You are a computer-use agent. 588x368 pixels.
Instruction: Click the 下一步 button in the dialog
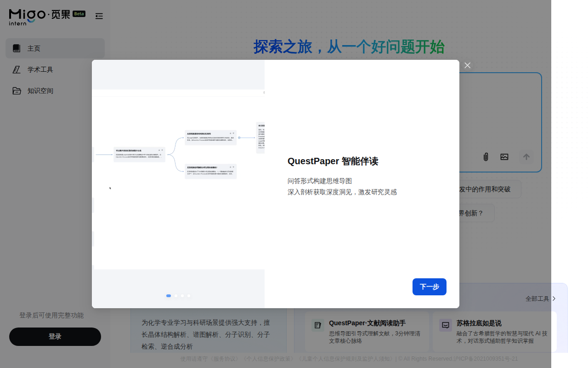(430, 287)
